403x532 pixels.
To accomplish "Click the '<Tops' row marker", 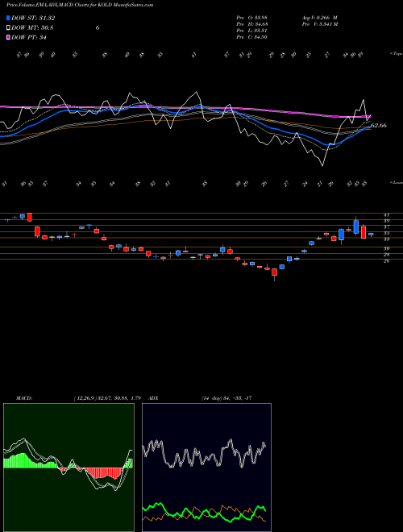I will tap(396, 54).
